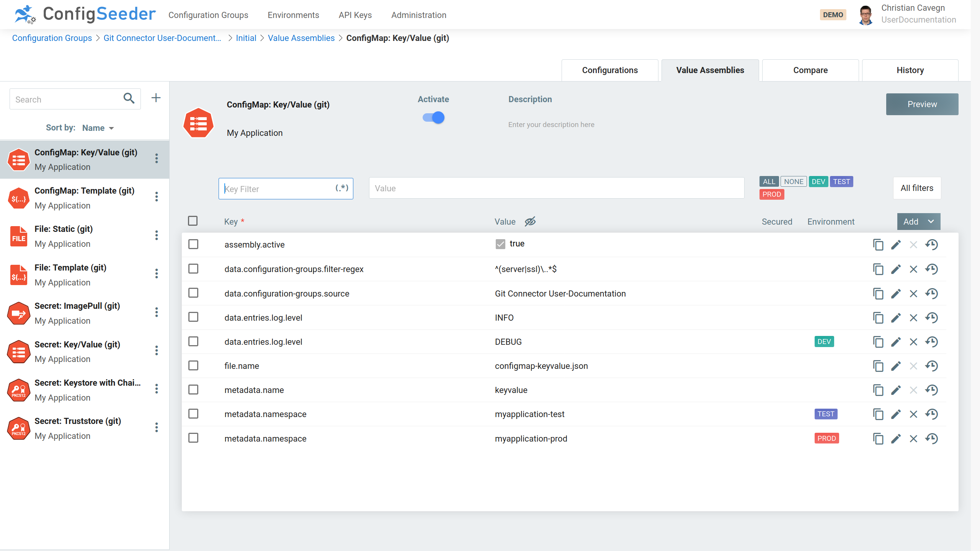Delete the metadata.namespace PROD entry
Viewport: 980px width, 551px height.
914,439
